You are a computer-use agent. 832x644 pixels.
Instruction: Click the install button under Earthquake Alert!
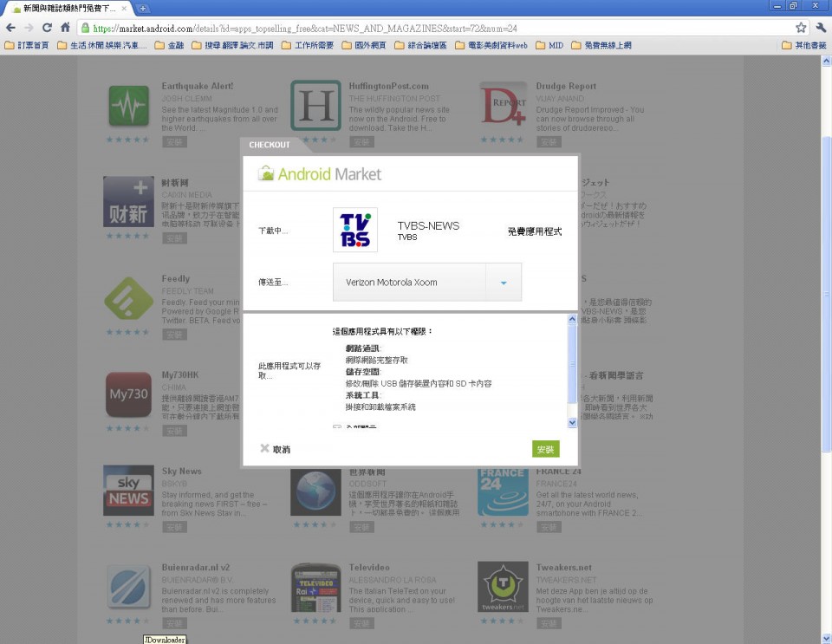pos(174,141)
